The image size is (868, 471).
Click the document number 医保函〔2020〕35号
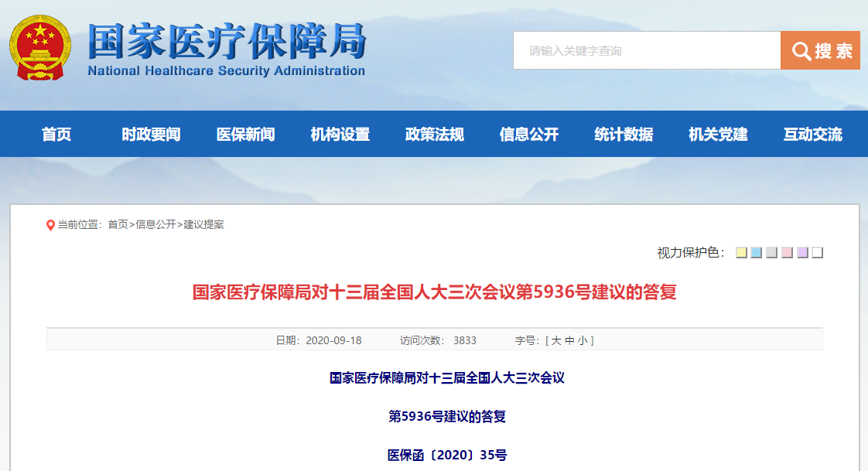tap(447, 455)
